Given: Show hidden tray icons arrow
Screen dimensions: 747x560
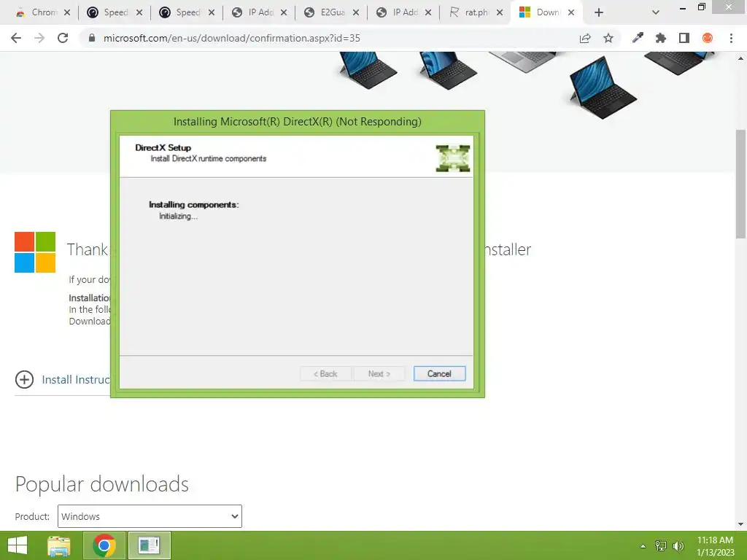Looking at the screenshot, I should click(x=643, y=546).
